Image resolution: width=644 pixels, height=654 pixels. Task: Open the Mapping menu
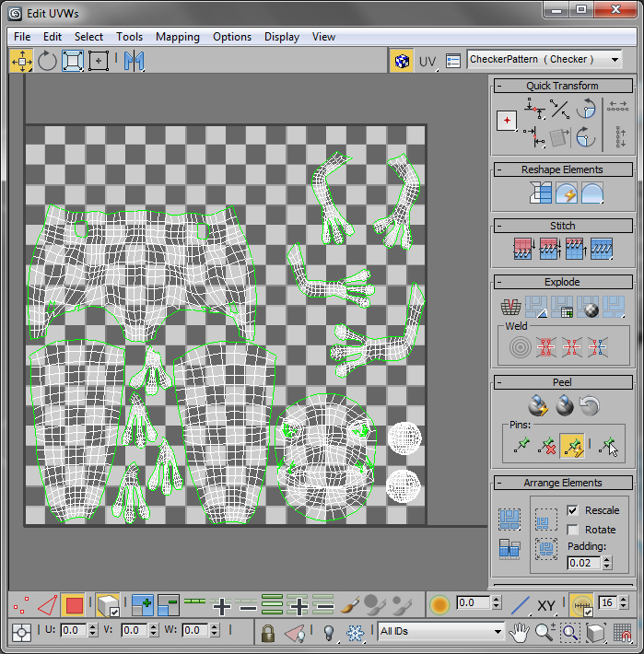178,37
